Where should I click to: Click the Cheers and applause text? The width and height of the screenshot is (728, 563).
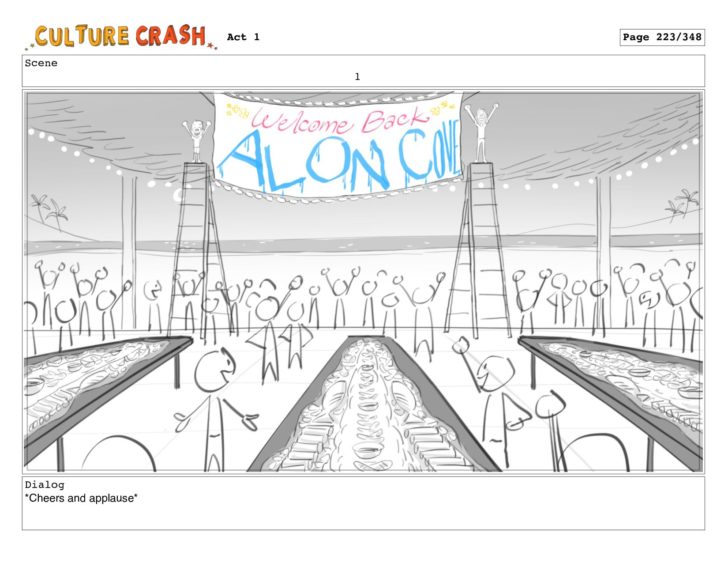coord(81,498)
